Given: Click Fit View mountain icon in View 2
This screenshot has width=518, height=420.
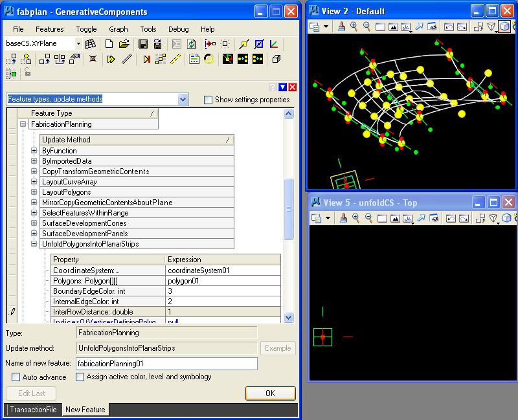Looking at the screenshot, I should coord(393,27).
